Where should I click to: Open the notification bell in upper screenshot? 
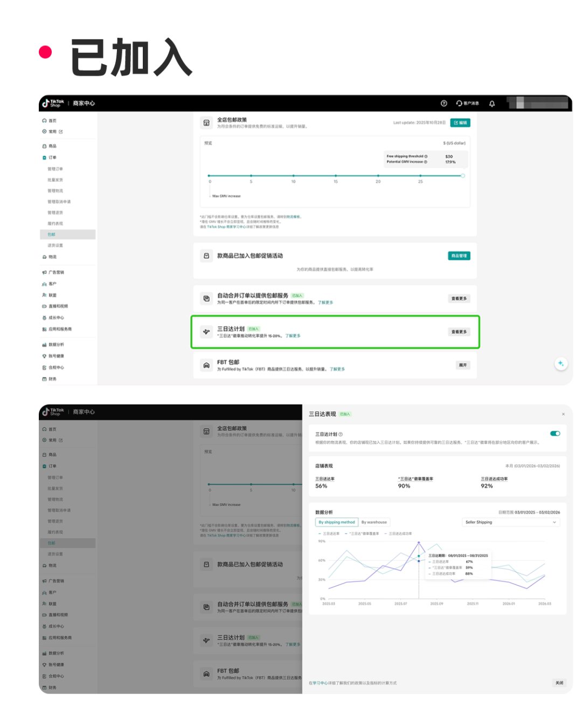(491, 103)
